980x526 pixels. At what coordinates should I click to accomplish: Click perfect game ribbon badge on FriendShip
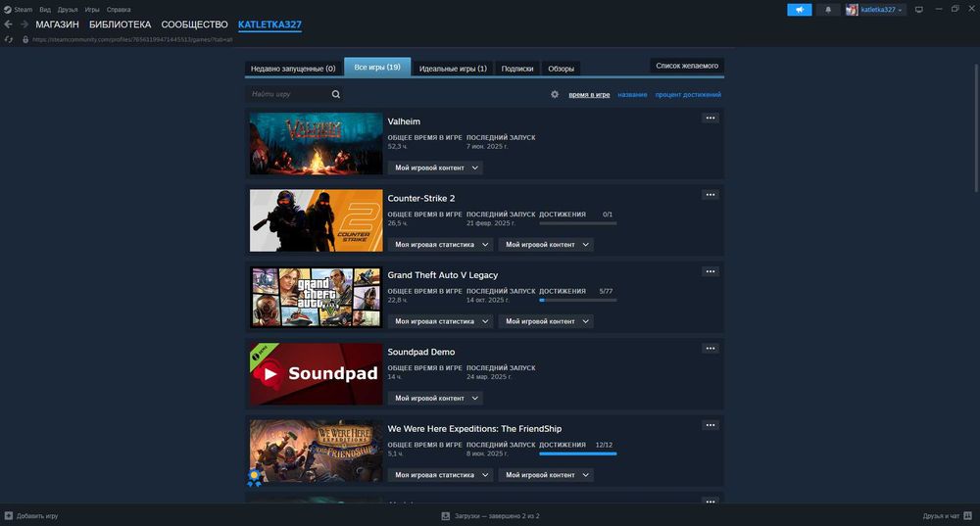pos(255,479)
